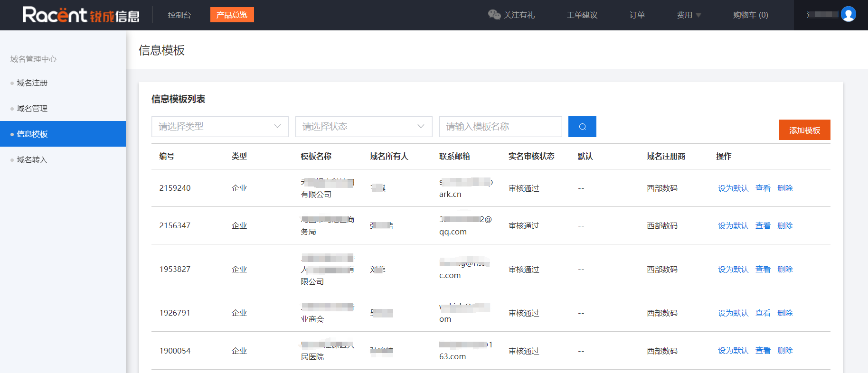The height and width of the screenshot is (373, 868).
Task: Click the WeChat icon beside 关注有礼
Action: pyautogui.click(x=494, y=15)
